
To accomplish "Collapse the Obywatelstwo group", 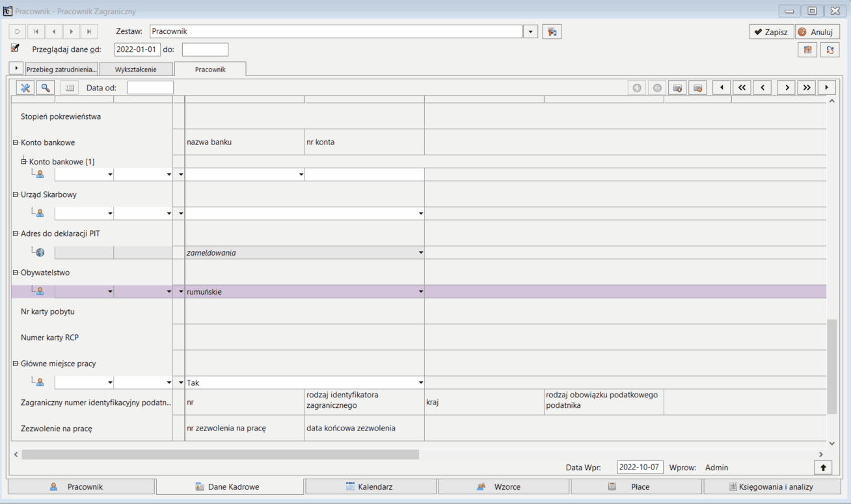I will [x=16, y=272].
